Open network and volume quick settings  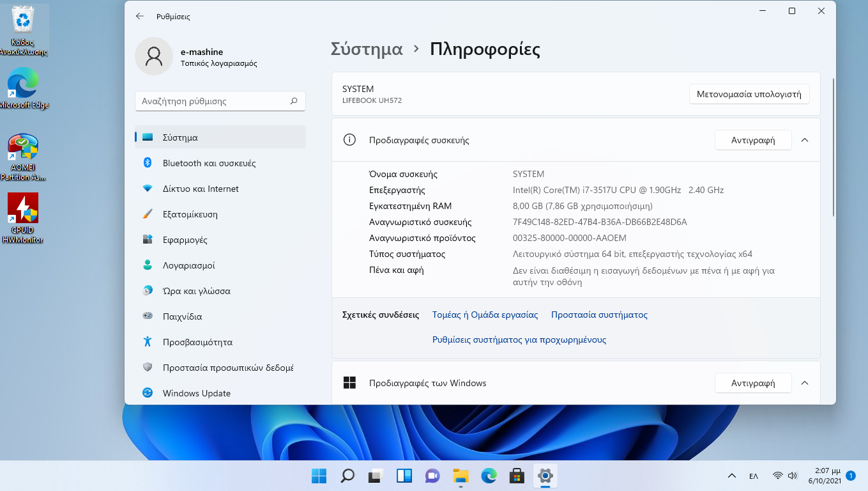point(786,476)
